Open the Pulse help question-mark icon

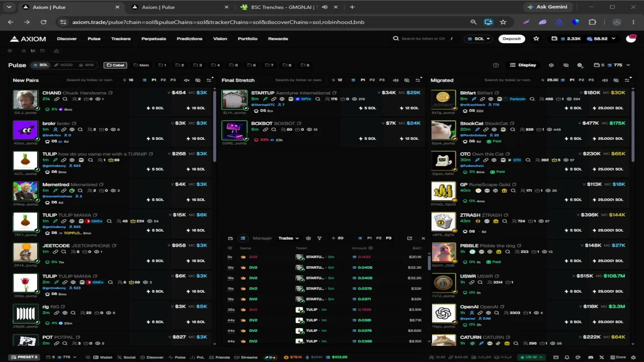tap(496, 65)
